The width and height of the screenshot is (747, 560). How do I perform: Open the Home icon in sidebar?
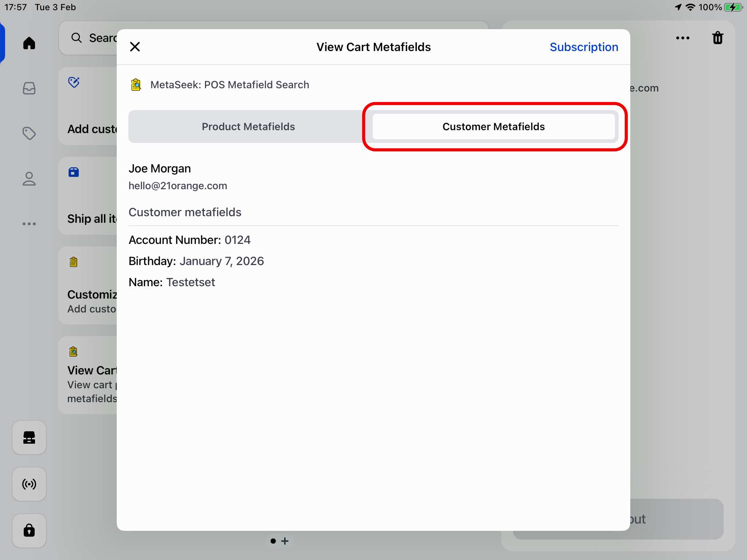click(29, 43)
